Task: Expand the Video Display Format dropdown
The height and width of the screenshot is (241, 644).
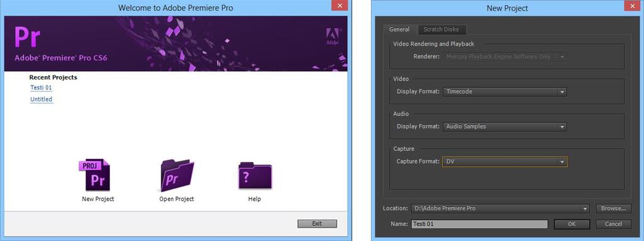Action: pyautogui.click(x=505, y=92)
